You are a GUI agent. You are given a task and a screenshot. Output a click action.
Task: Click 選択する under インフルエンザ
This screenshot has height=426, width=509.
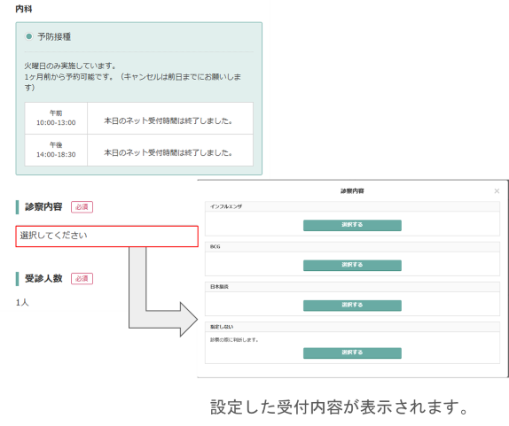coord(352,225)
